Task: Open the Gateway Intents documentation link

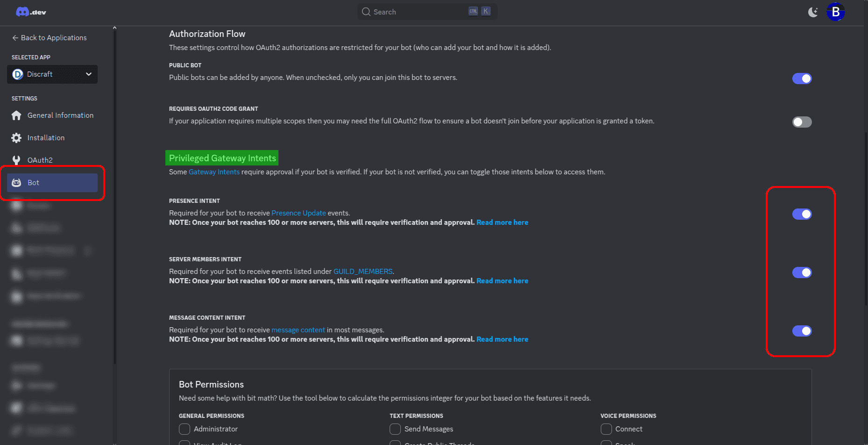Action: (214, 172)
